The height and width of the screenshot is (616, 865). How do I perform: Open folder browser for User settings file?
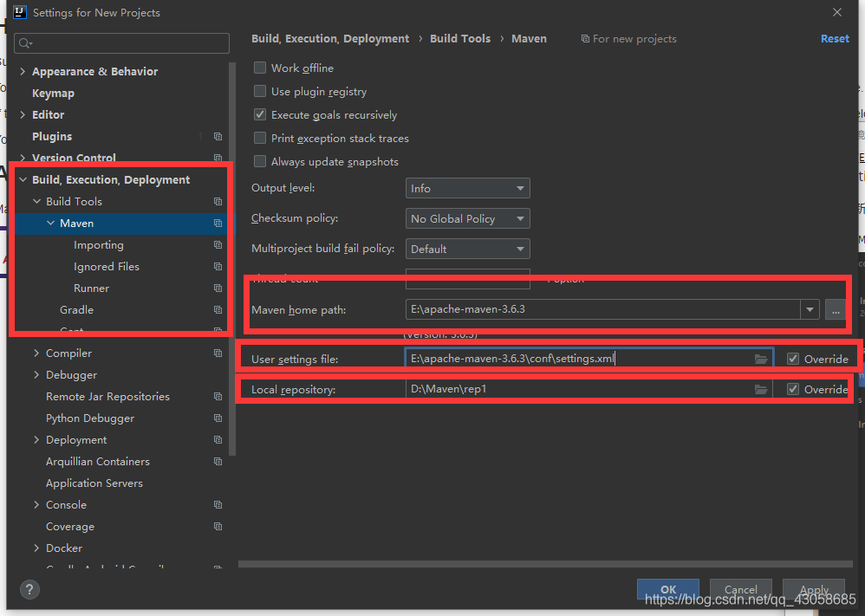click(x=761, y=359)
